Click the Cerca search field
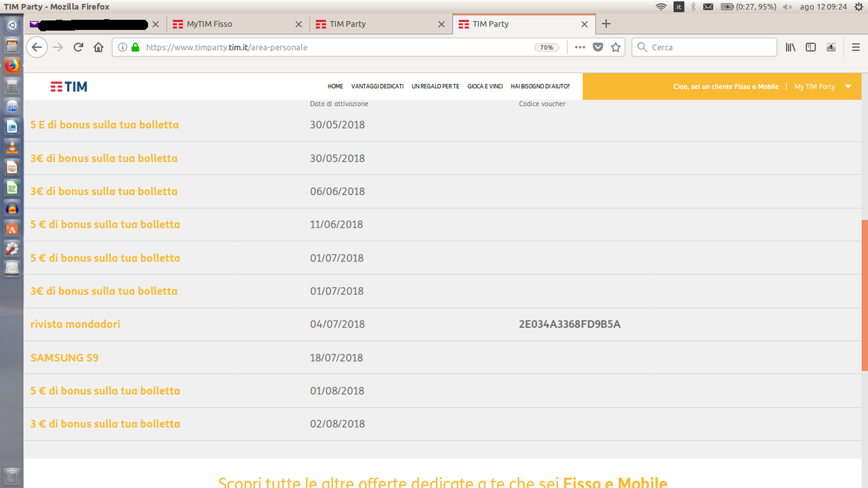The width and height of the screenshot is (868, 488). coord(704,47)
